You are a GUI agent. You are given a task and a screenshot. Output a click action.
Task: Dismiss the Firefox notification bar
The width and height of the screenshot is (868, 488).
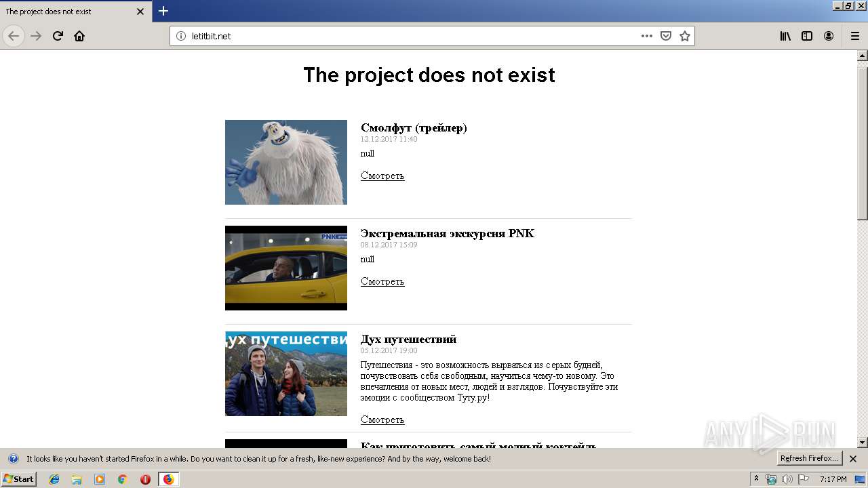(x=853, y=459)
